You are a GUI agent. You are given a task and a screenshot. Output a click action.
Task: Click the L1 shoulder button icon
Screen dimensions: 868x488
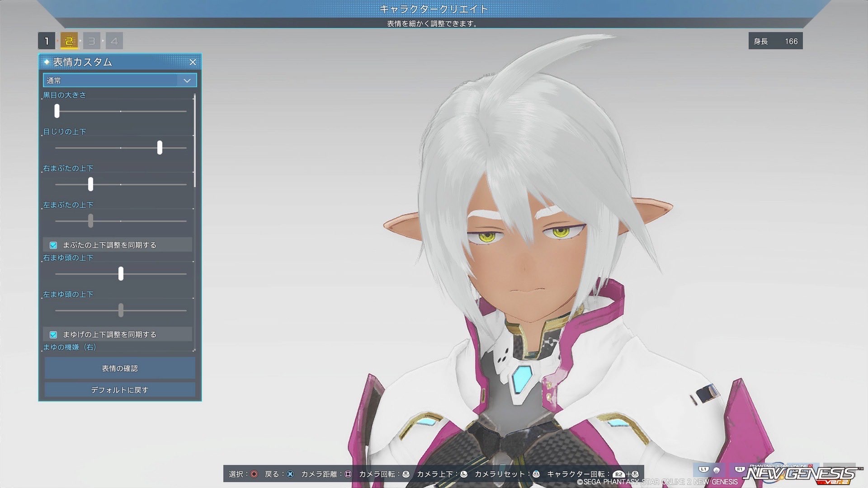coord(703,469)
